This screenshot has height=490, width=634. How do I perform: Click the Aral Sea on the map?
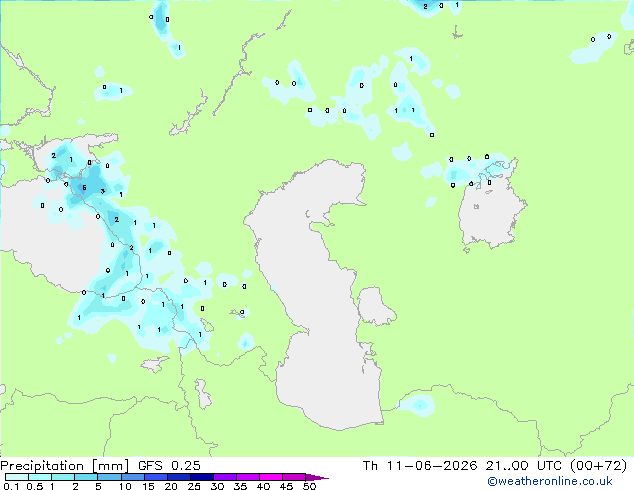coord(491,214)
